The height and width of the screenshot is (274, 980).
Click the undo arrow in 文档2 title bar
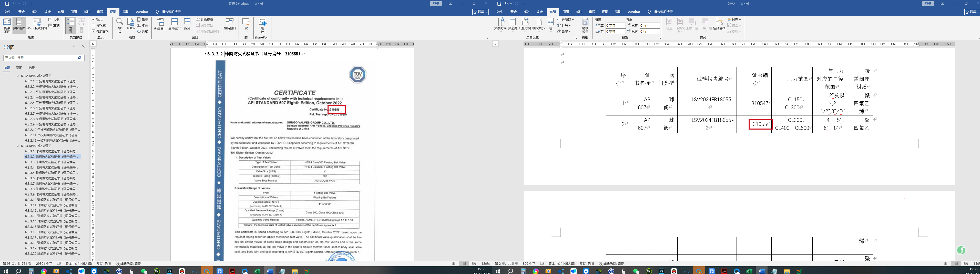[507, 4]
